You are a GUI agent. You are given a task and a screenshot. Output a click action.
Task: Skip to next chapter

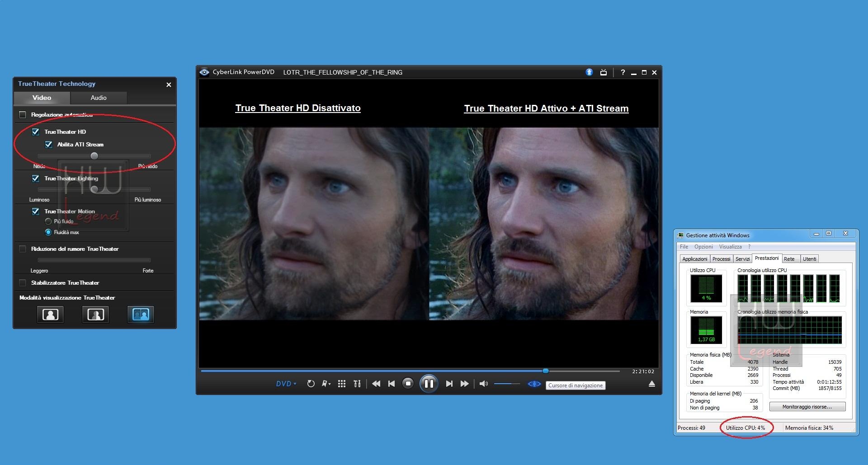[449, 384]
